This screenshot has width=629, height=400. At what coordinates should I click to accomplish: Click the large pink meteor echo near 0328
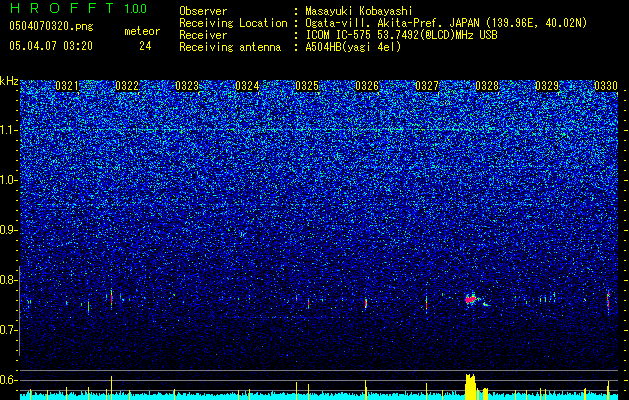coord(471,299)
